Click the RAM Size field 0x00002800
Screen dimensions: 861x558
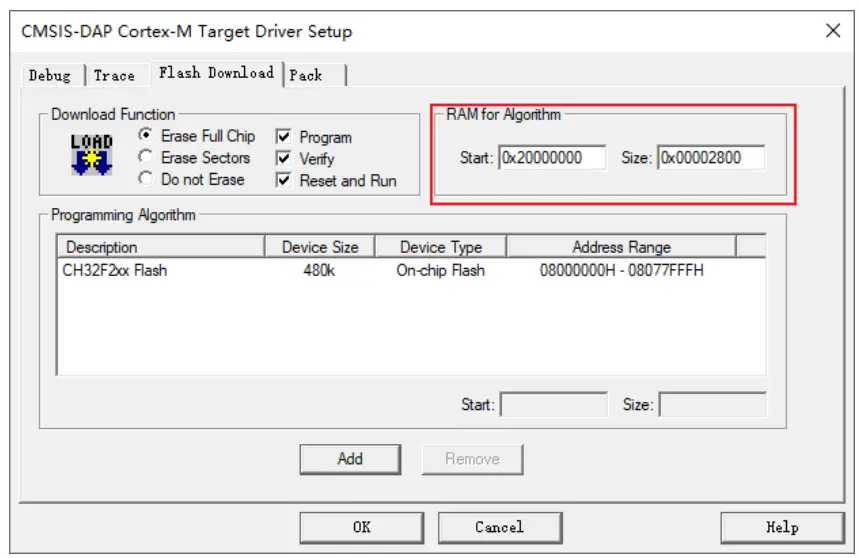(712, 158)
